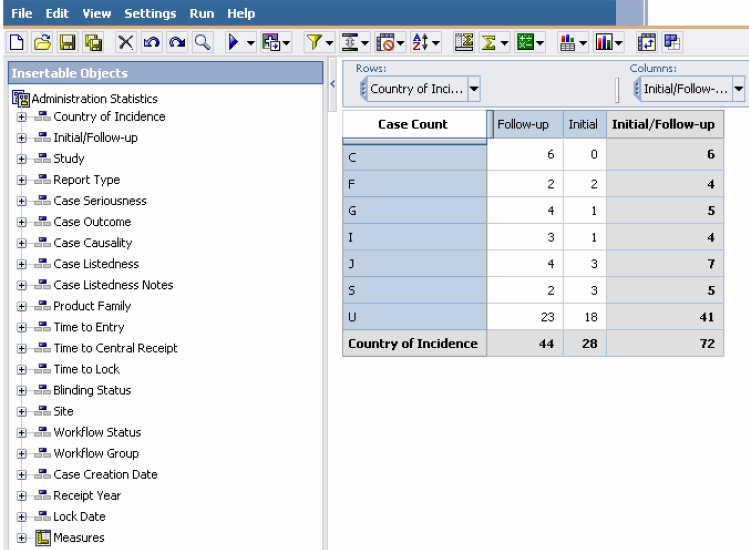Click the Save As toolbar icon
749x550 pixels.
(x=93, y=43)
